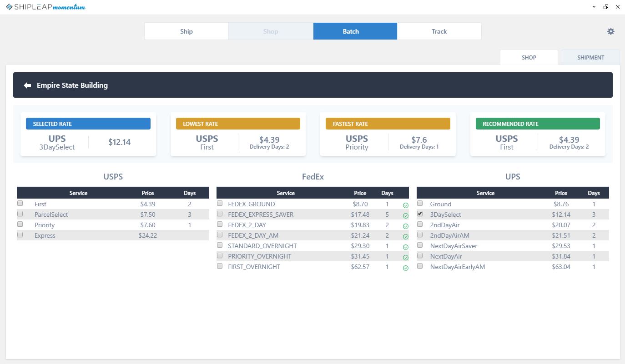Click the green check icon for FEDEX_EXPRESS_SAVER

click(x=406, y=216)
